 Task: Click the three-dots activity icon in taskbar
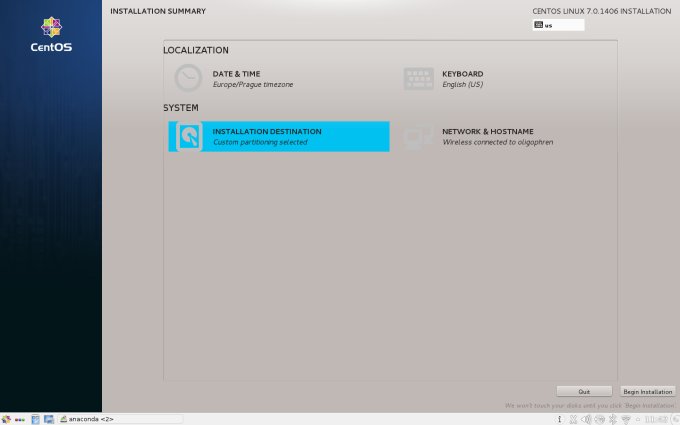[20, 420]
